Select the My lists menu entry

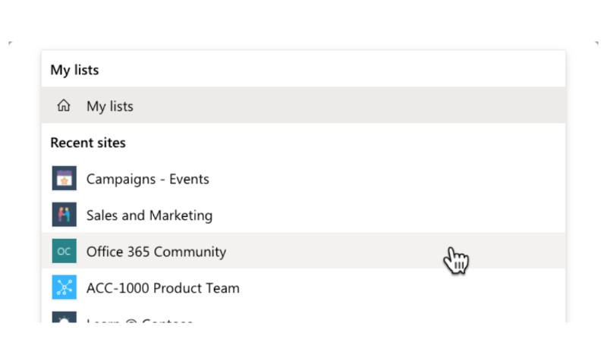(303, 105)
